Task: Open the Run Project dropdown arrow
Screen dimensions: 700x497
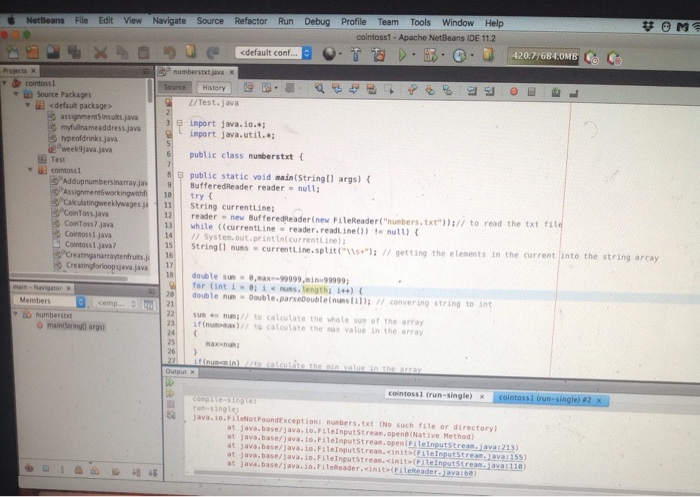Action: point(413,55)
